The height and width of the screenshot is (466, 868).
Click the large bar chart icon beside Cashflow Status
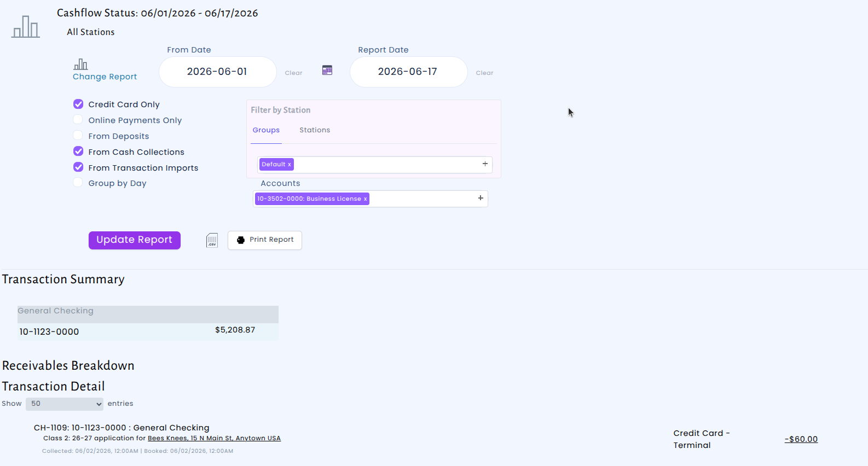pos(26,26)
